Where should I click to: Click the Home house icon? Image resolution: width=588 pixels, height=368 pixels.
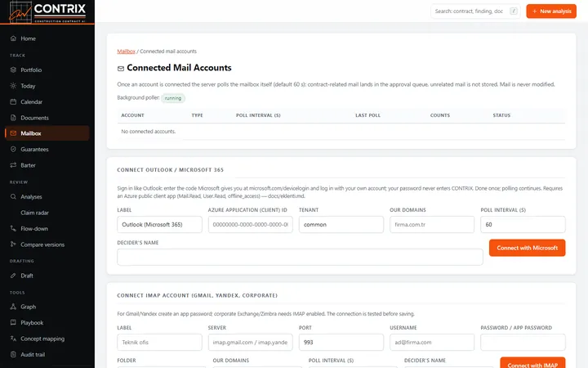coord(13,38)
